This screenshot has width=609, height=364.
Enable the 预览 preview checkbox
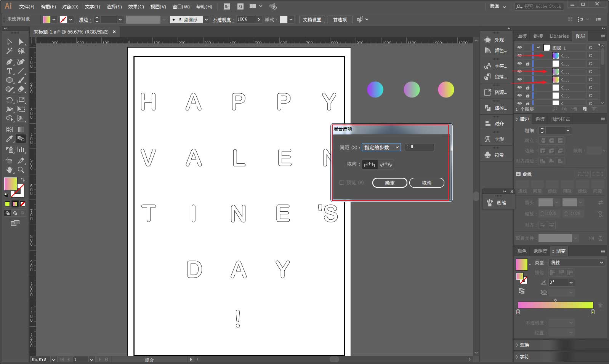click(x=342, y=182)
